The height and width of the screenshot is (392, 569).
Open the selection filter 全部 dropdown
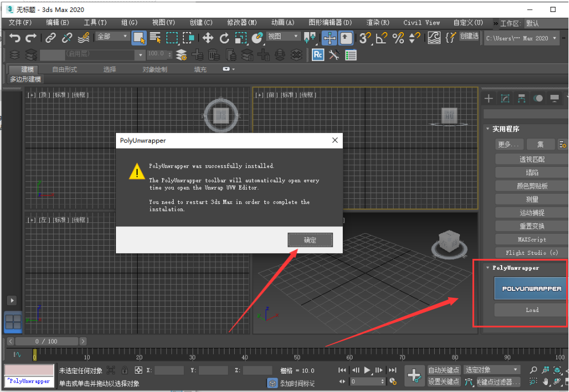[x=112, y=36]
